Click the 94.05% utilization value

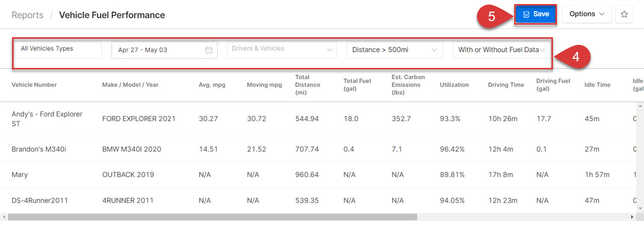452,200
